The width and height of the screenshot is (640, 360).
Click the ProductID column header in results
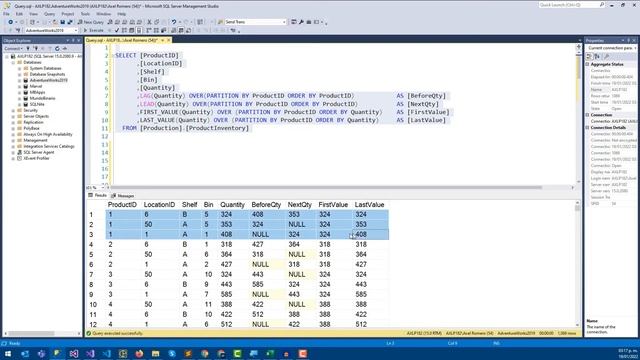(122, 204)
